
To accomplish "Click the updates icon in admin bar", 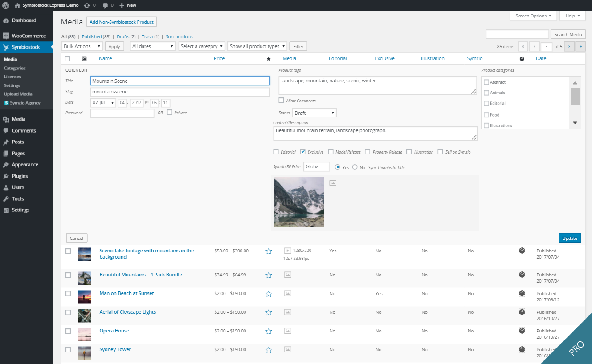I will pyautogui.click(x=87, y=5).
